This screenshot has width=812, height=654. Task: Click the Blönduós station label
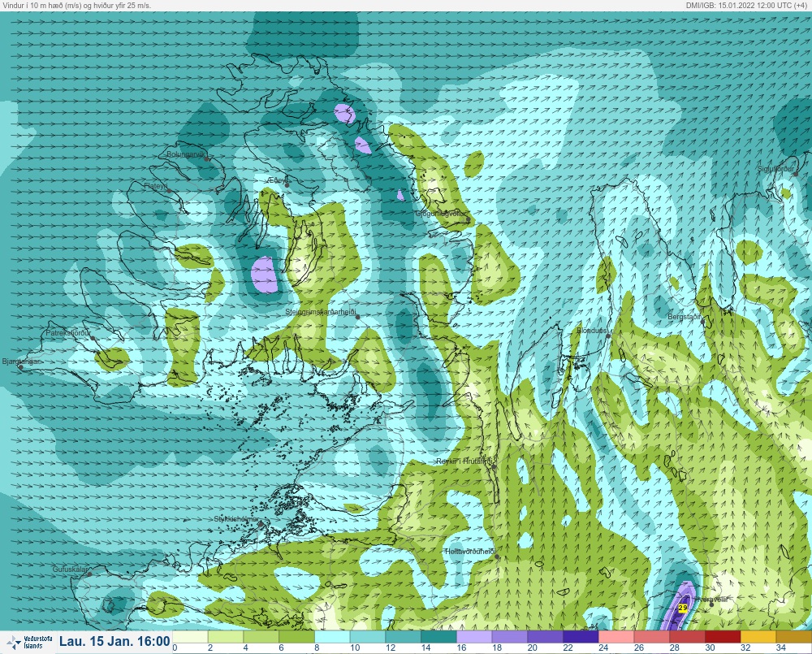(592, 330)
